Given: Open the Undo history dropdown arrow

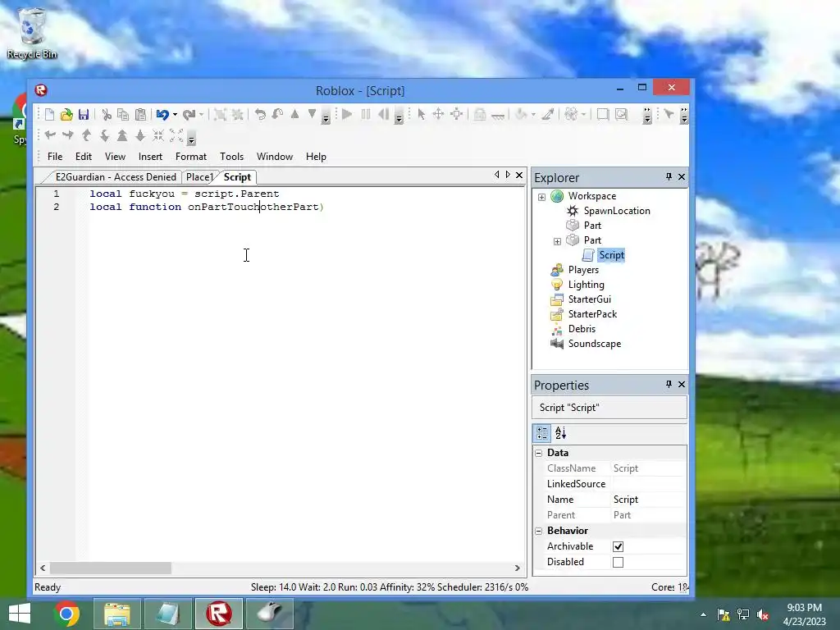Looking at the screenshot, I should pyautogui.click(x=175, y=115).
